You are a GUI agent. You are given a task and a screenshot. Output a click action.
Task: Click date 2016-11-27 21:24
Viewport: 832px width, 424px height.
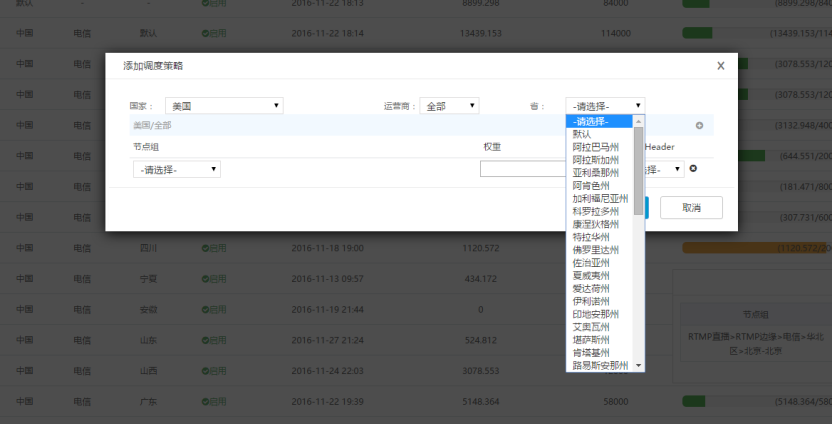coord(327,340)
